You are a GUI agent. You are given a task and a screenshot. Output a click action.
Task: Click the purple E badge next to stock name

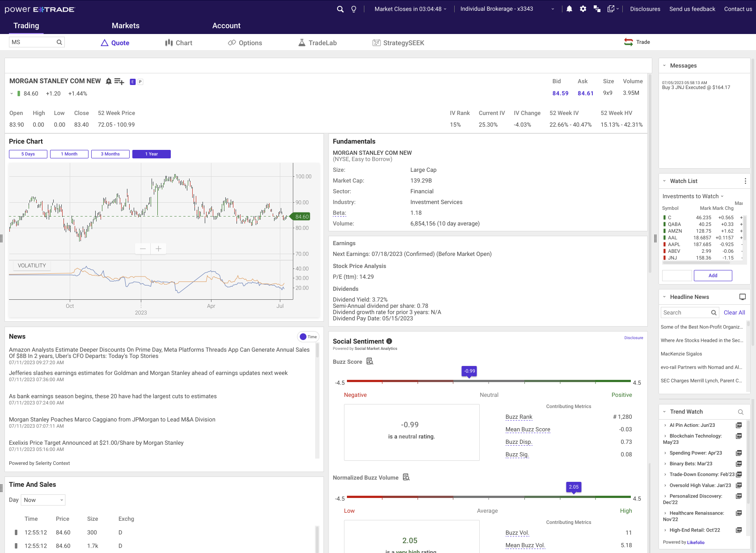pos(132,82)
